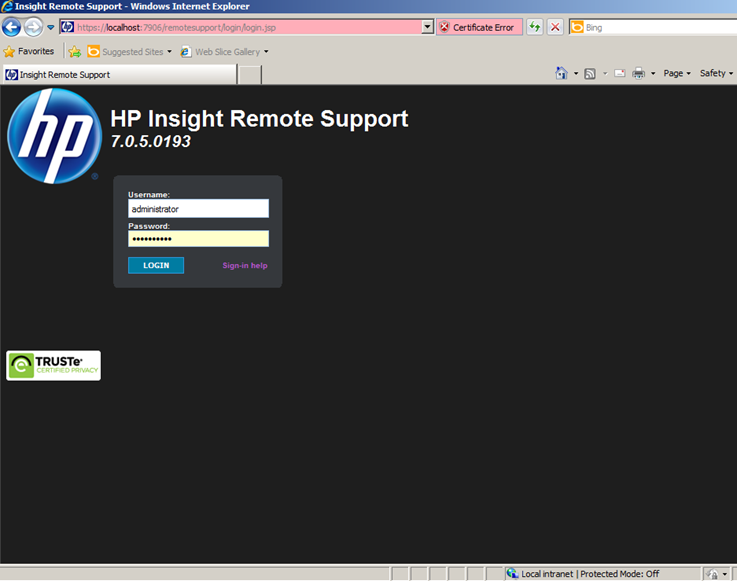Screen dimensions: 737x581
Task: Click the Read Mail toolbar icon
Action: click(620, 73)
